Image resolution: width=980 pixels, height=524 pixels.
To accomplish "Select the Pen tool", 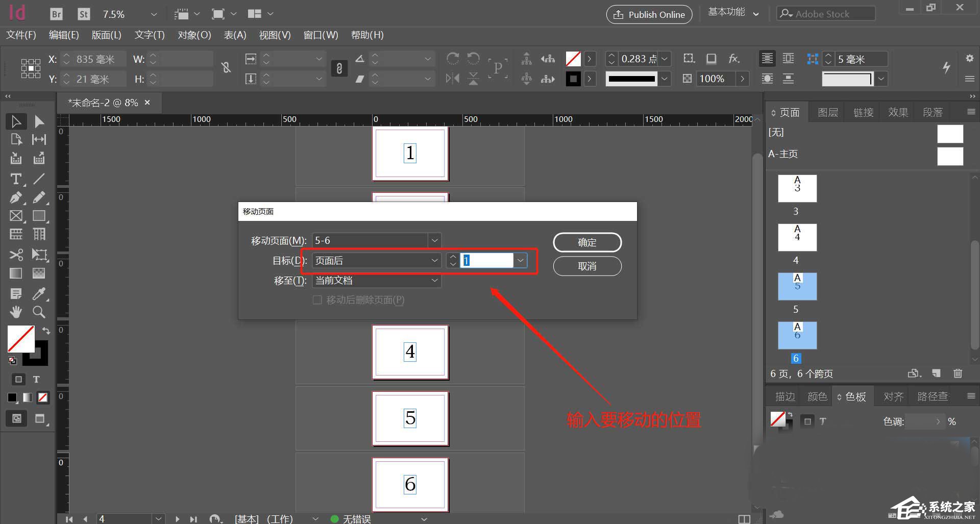I will tap(16, 197).
